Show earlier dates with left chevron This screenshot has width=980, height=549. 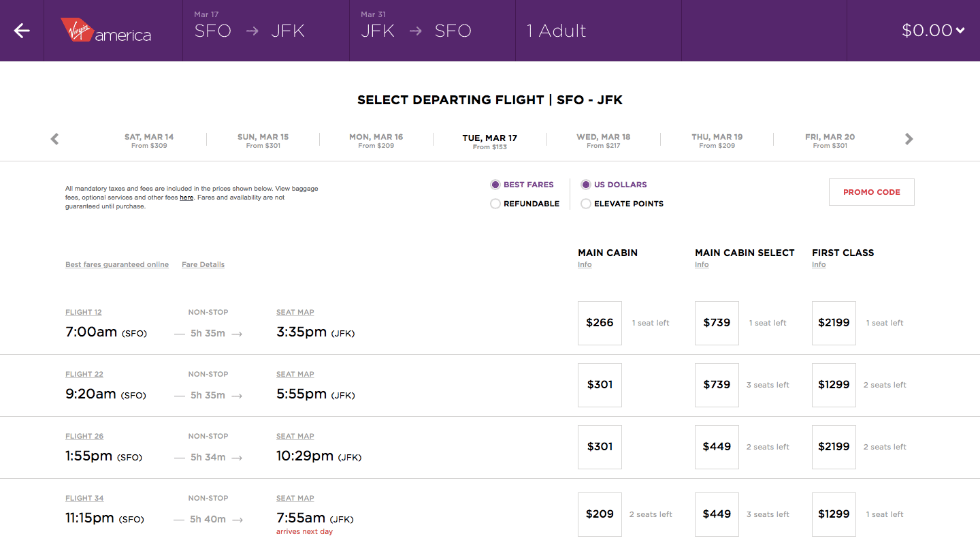(55, 139)
